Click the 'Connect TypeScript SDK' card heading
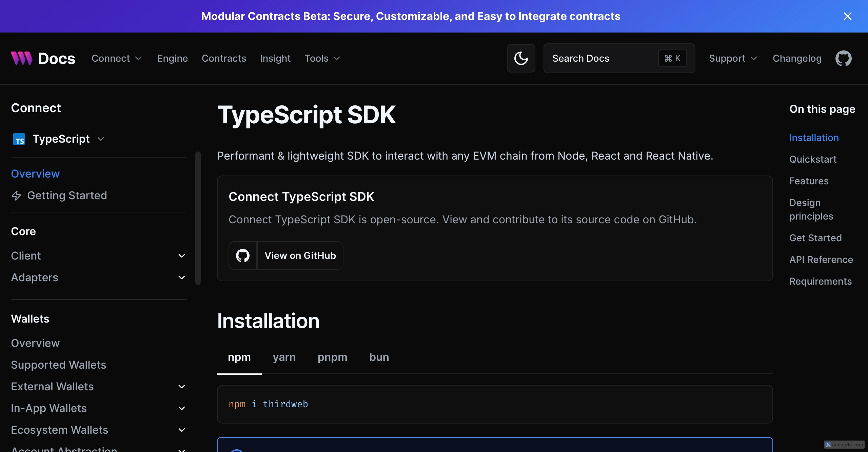Viewport: 868px width, 452px height. click(301, 197)
